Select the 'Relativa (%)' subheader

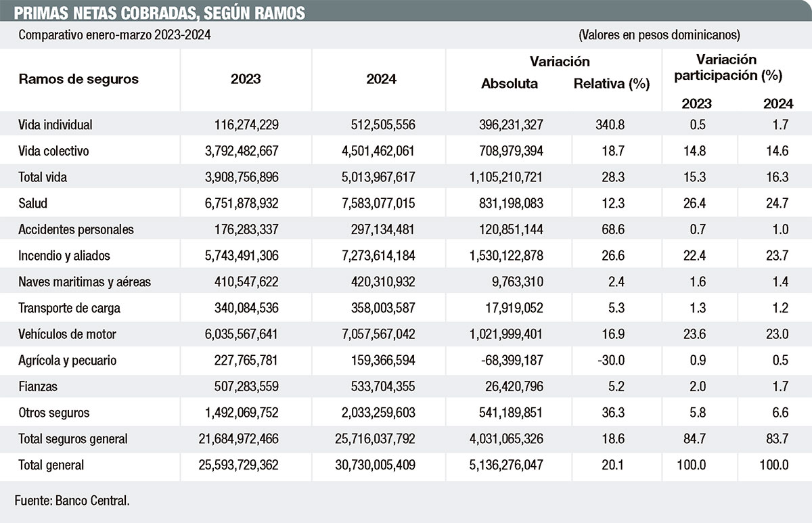point(611,84)
